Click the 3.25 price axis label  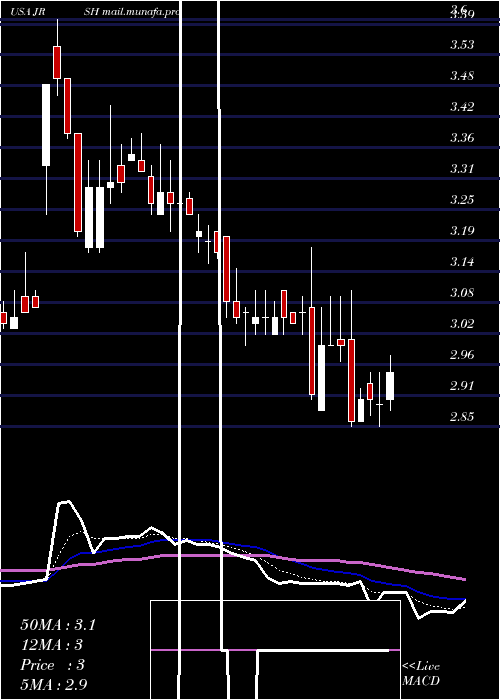(462, 200)
